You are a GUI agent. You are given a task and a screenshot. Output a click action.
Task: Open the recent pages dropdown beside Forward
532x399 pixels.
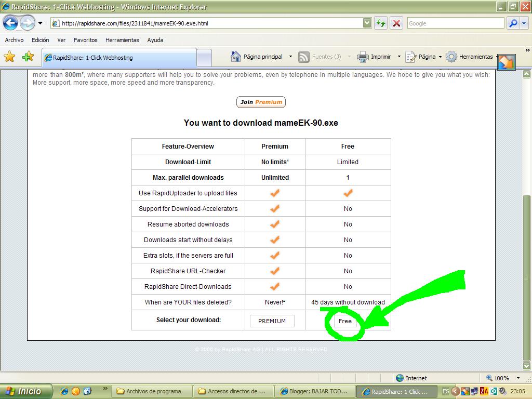point(41,23)
